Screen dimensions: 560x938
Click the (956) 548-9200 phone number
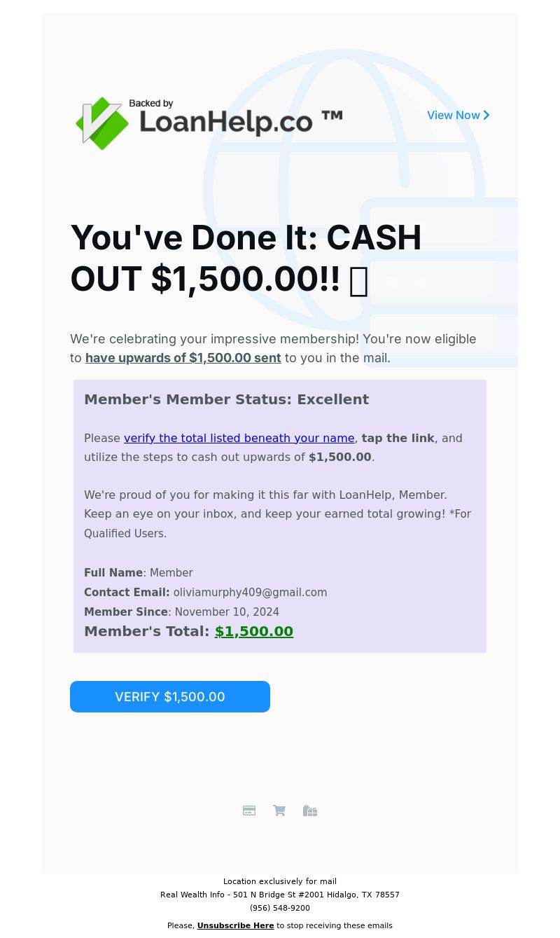(x=280, y=908)
